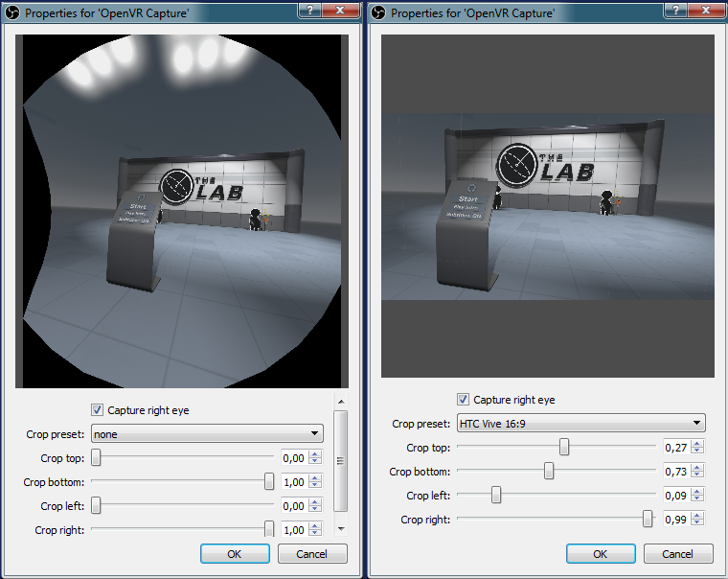The width and height of the screenshot is (728, 579).
Task: Click the Crop left value field 0,00
Action: [295, 506]
